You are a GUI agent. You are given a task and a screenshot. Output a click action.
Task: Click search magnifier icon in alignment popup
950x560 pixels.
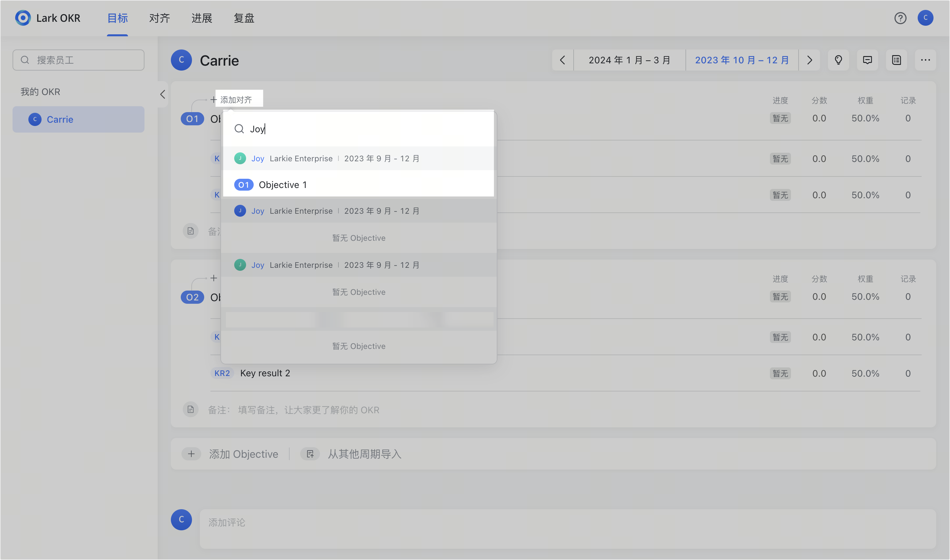[x=239, y=129]
